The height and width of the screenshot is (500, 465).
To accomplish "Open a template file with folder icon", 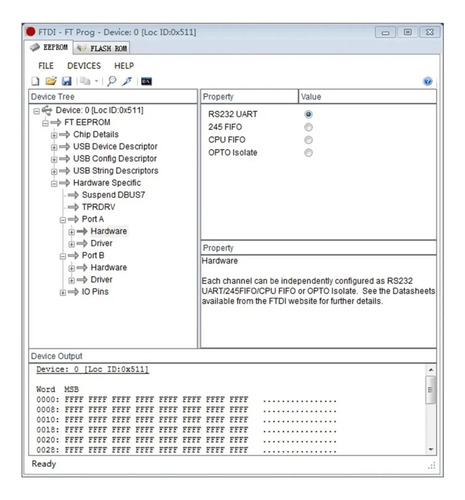I will [x=51, y=81].
